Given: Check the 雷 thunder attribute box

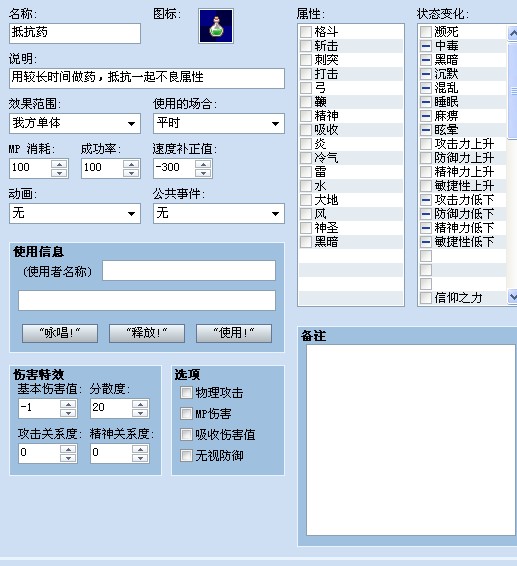Looking at the screenshot, I should pyautogui.click(x=306, y=172).
